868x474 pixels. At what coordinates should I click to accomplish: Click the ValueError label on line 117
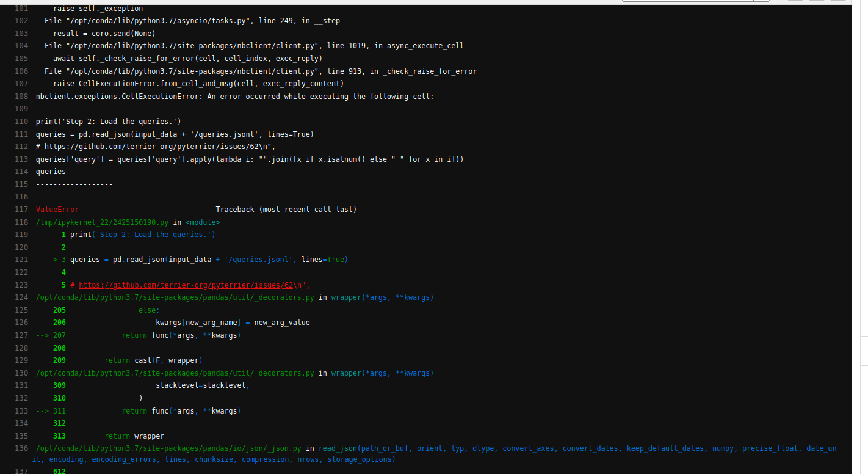[57, 209]
